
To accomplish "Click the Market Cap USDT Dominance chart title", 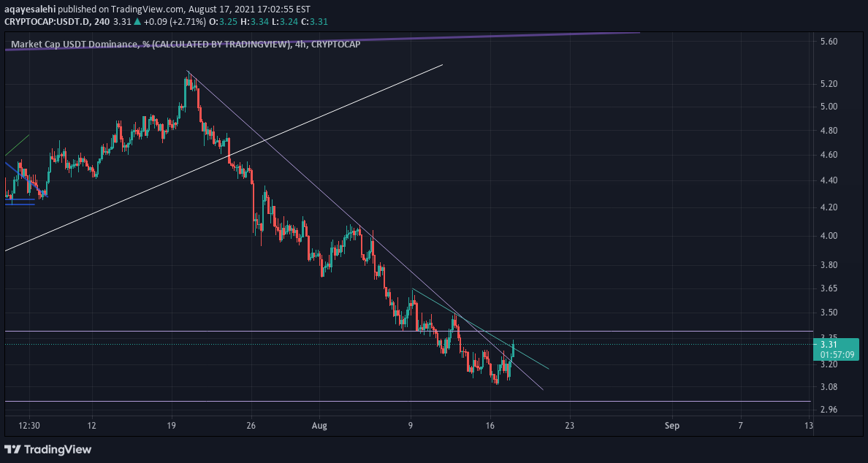I will click(x=186, y=45).
